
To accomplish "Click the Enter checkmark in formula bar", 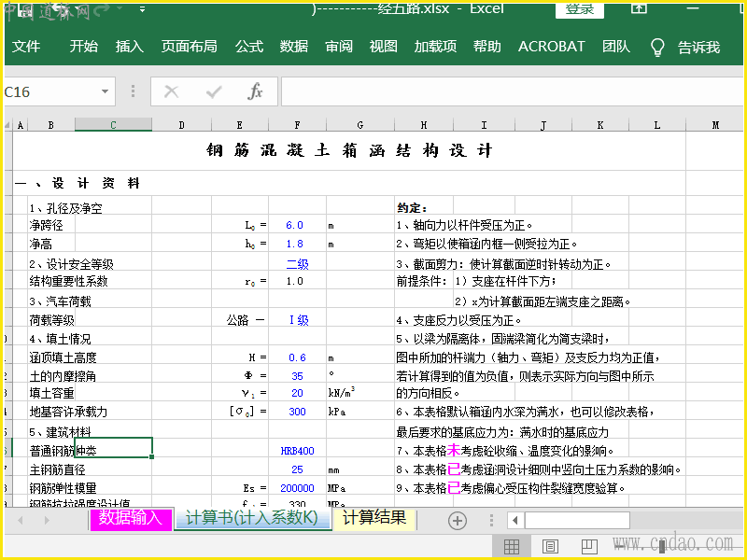I will pyautogui.click(x=214, y=91).
